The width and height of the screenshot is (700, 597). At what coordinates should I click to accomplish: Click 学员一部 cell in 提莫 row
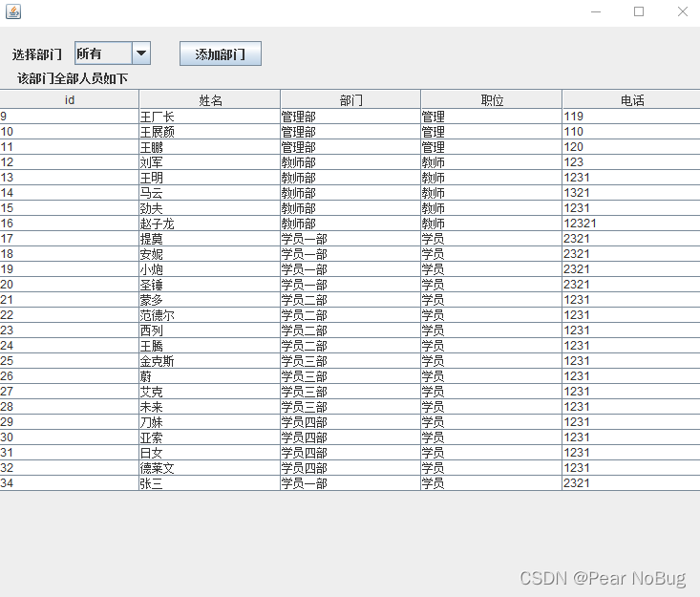[x=350, y=239]
